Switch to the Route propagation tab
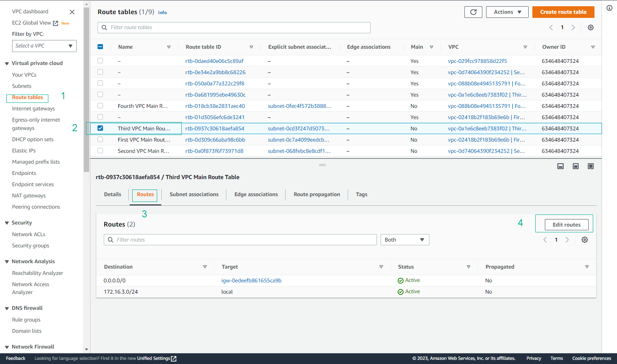 pyautogui.click(x=317, y=194)
